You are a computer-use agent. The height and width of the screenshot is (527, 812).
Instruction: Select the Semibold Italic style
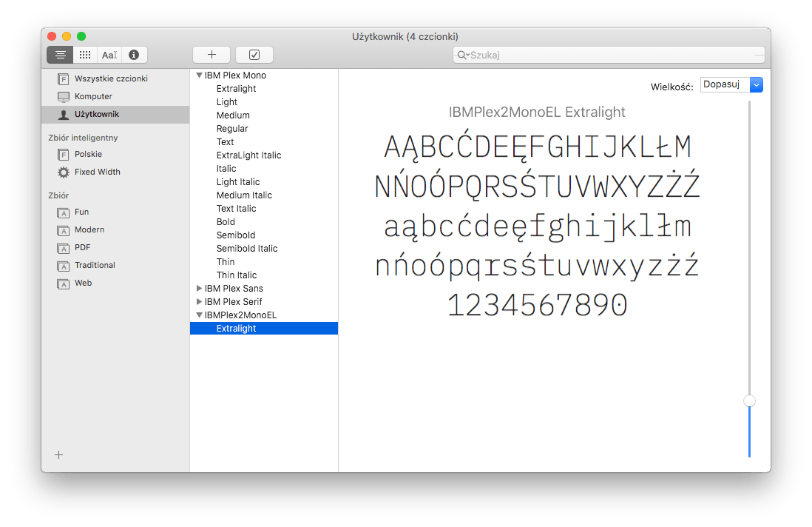click(x=247, y=249)
